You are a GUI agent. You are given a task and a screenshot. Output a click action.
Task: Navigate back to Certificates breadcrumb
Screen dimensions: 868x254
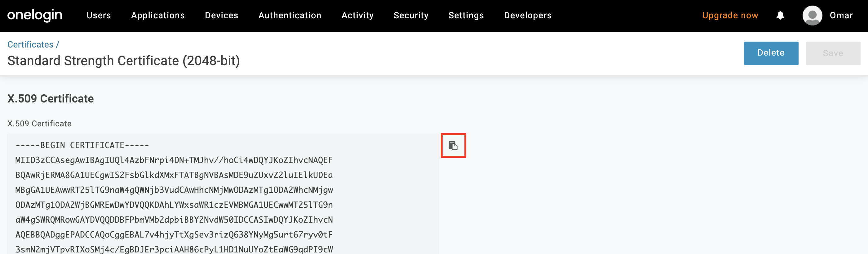pos(30,44)
